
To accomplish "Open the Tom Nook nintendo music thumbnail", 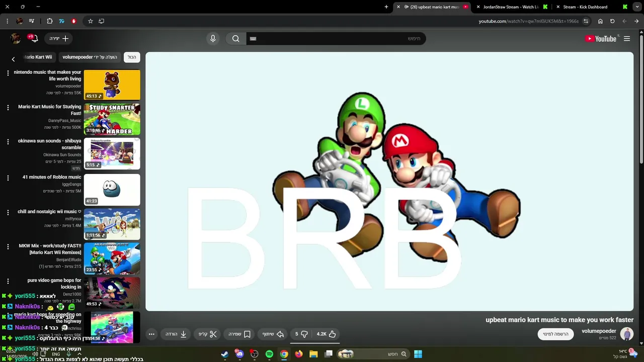I will (x=112, y=84).
